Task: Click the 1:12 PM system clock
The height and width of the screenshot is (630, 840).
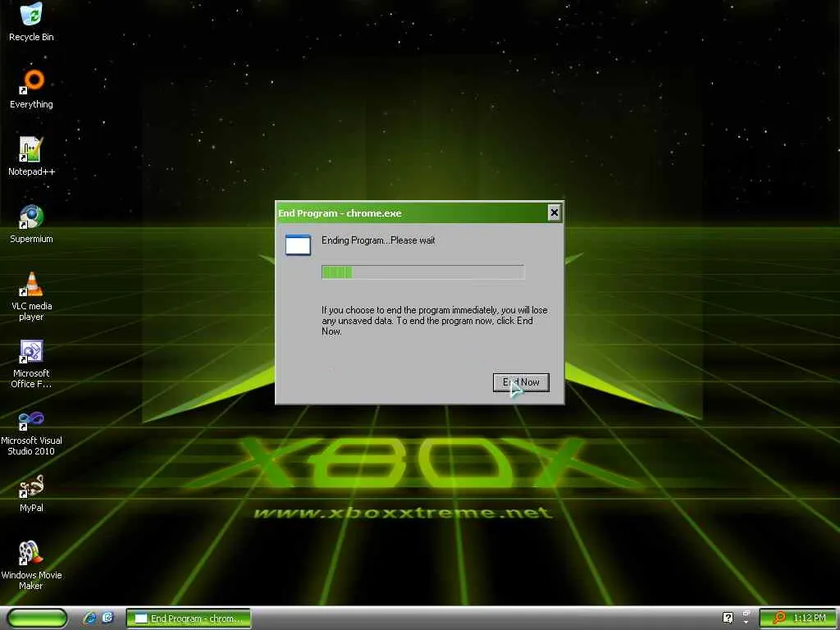Action: pyautogui.click(x=810, y=619)
